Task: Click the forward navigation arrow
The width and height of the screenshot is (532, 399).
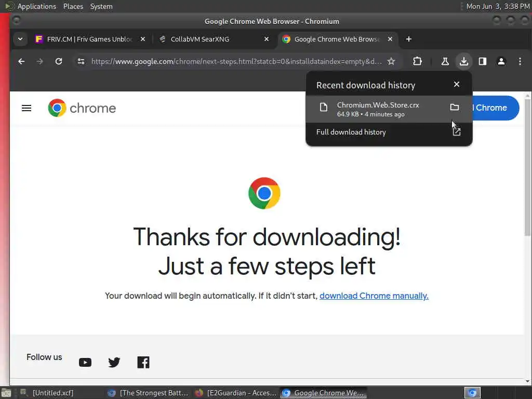Action: [x=39, y=61]
